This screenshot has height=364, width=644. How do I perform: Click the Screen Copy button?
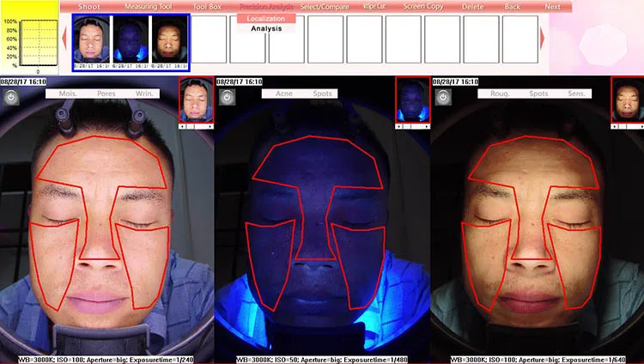423,7
